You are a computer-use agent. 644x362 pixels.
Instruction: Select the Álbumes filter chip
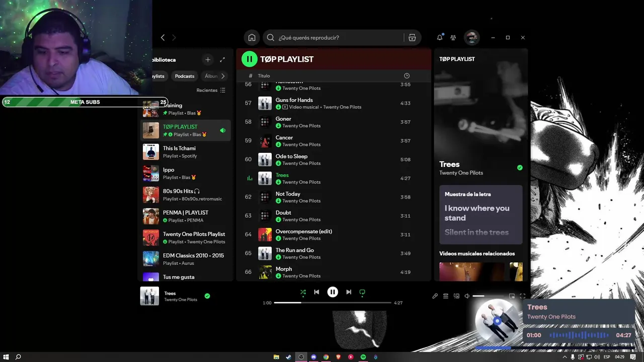coord(211,76)
